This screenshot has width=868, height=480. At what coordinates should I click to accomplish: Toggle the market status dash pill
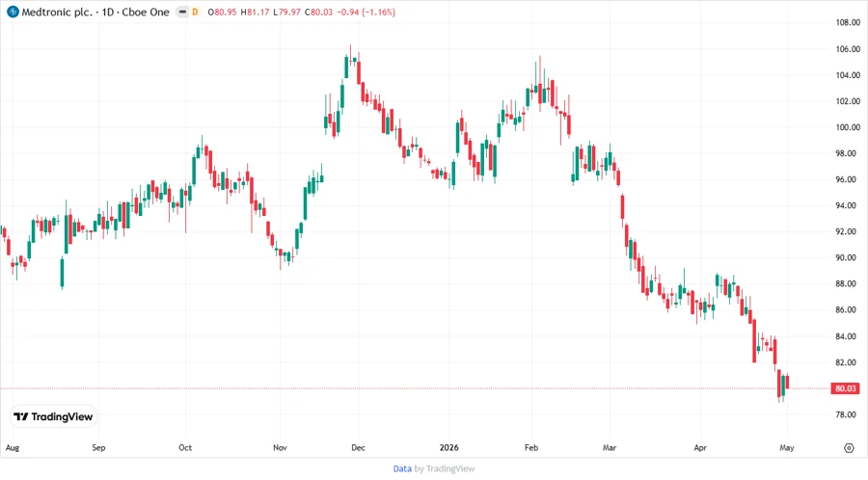click(x=182, y=13)
